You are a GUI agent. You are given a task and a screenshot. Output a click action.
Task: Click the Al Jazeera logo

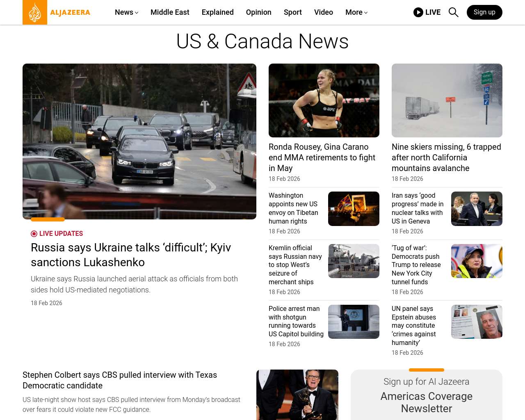(x=56, y=12)
